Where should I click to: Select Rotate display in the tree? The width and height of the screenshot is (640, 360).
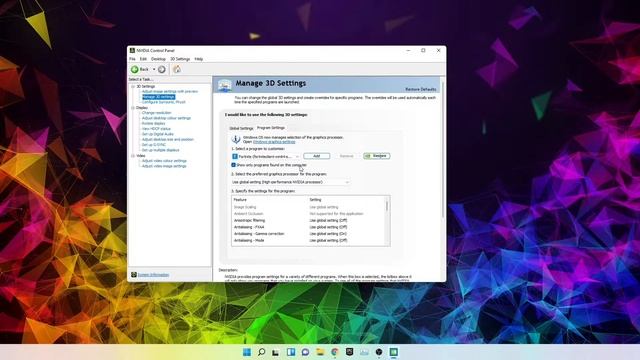[153, 123]
